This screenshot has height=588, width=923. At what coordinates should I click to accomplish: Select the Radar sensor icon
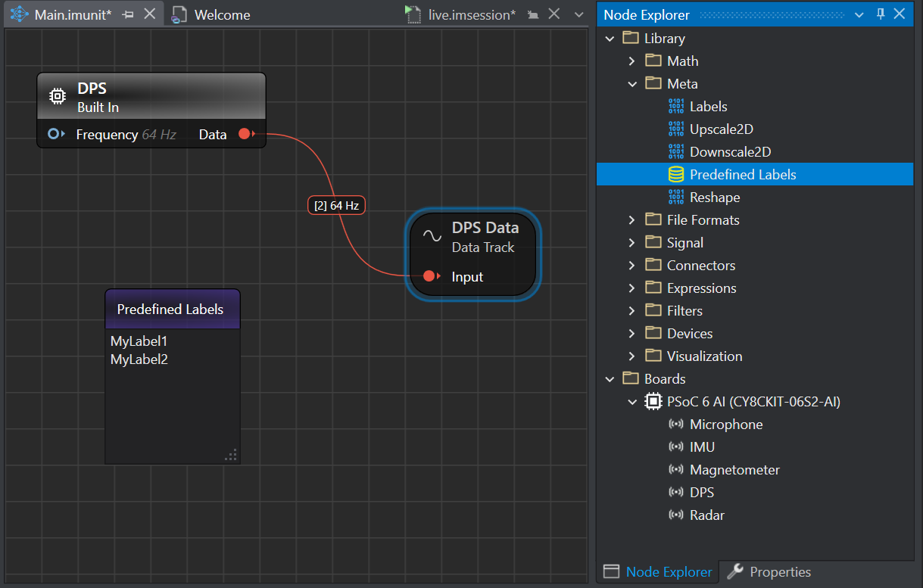(676, 515)
